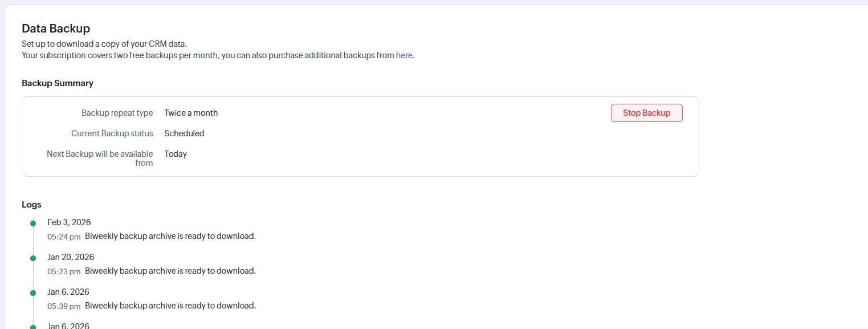The height and width of the screenshot is (329, 868).
Task: Click the 05:23 pm timestamp
Action: [64, 271]
